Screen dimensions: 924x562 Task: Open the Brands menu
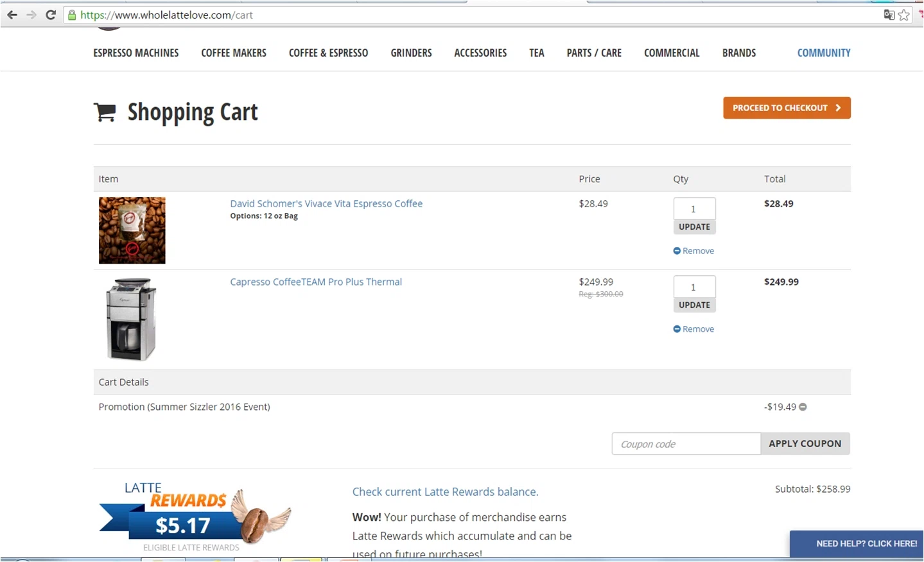(739, 53)
